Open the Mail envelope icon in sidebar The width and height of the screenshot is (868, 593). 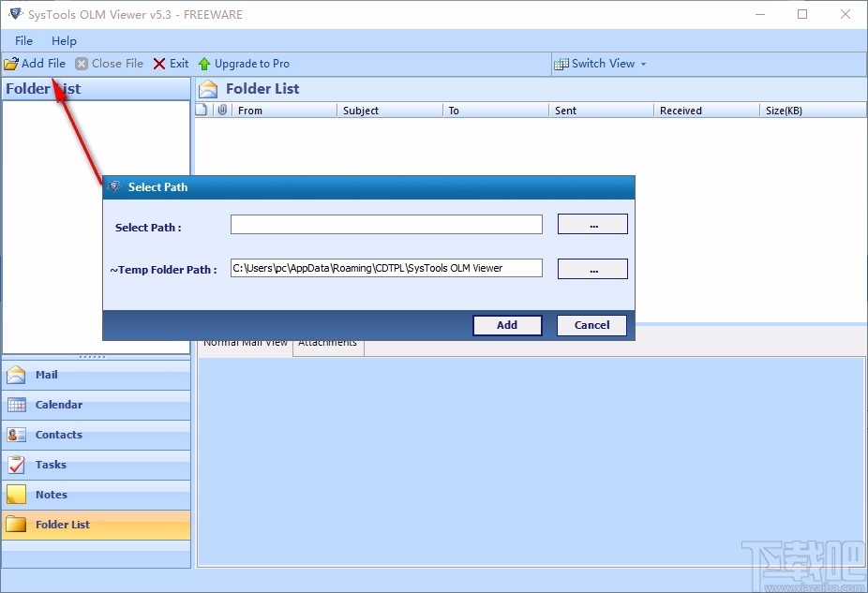16,375
